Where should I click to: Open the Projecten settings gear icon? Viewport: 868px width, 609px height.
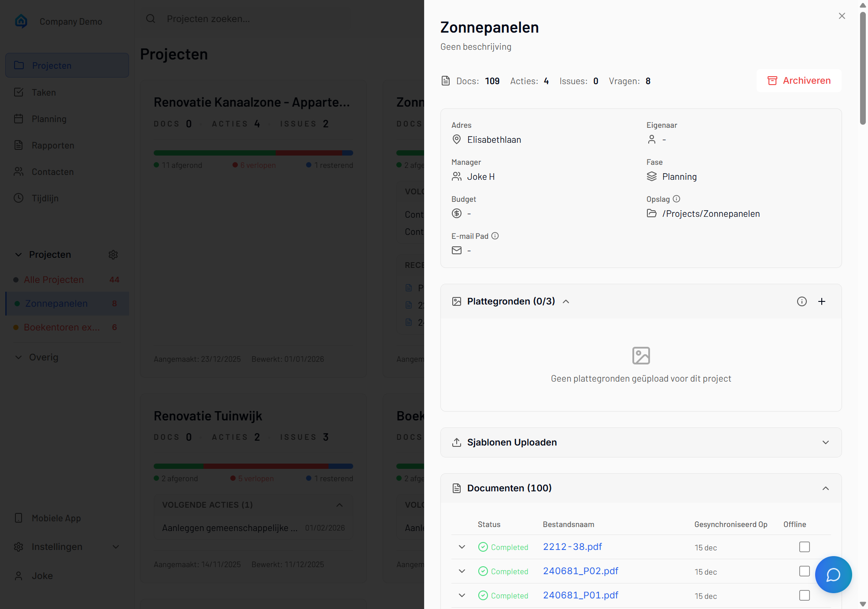[113, 255]
